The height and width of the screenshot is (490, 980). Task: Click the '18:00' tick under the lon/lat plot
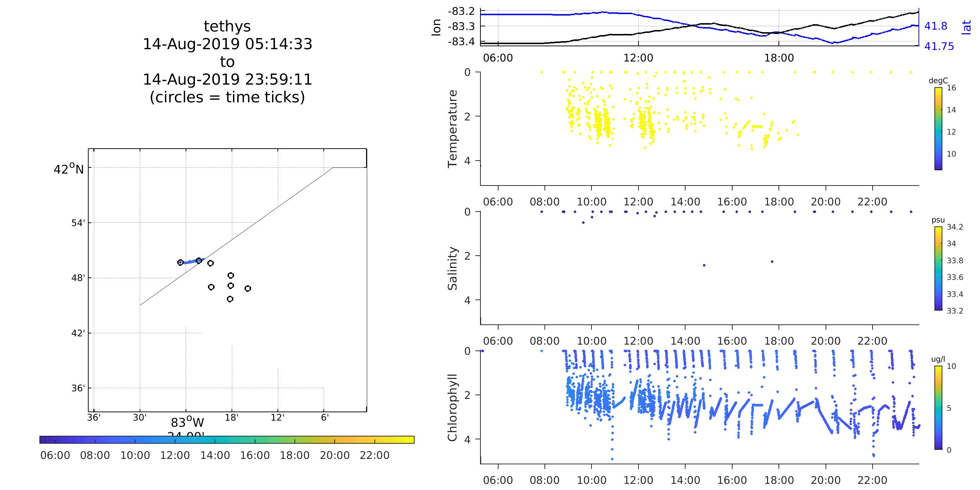[779, 58]
